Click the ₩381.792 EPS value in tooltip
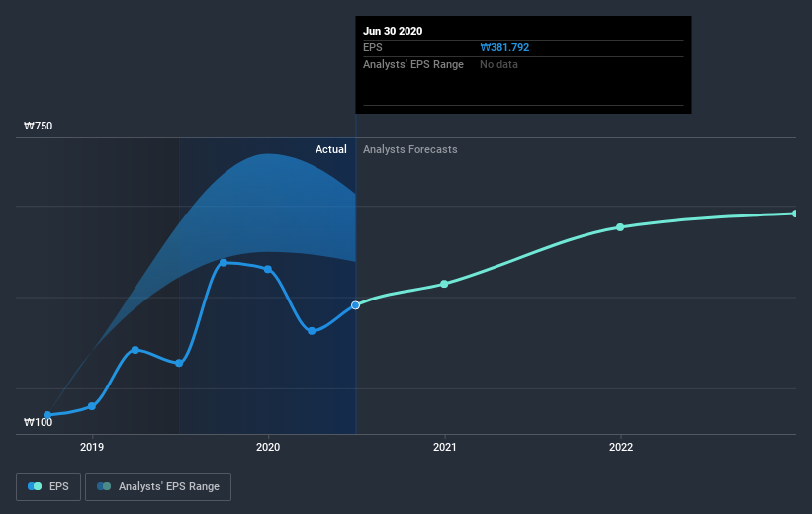 (x=504, y=47)
